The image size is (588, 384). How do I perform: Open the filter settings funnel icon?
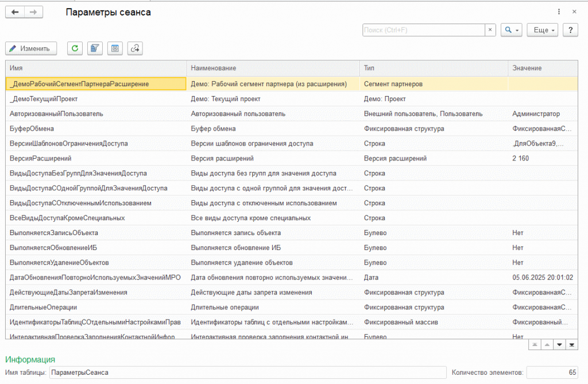95,48
